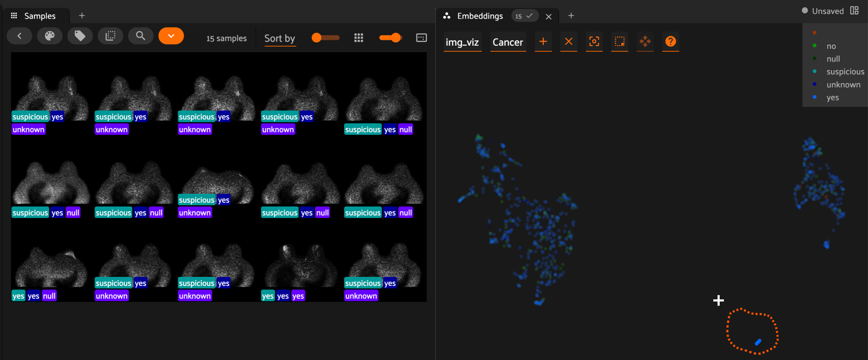Toggle the unlabeled red legend dot
The width and height of the screenshot is (868, 360).
(x=815, y=33)
